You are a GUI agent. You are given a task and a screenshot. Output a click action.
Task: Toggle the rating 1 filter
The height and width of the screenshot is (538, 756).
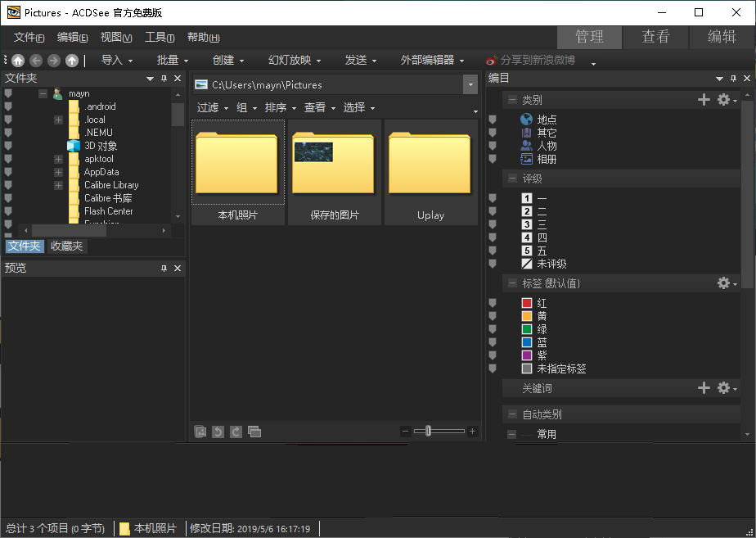[x=527, y=198]
